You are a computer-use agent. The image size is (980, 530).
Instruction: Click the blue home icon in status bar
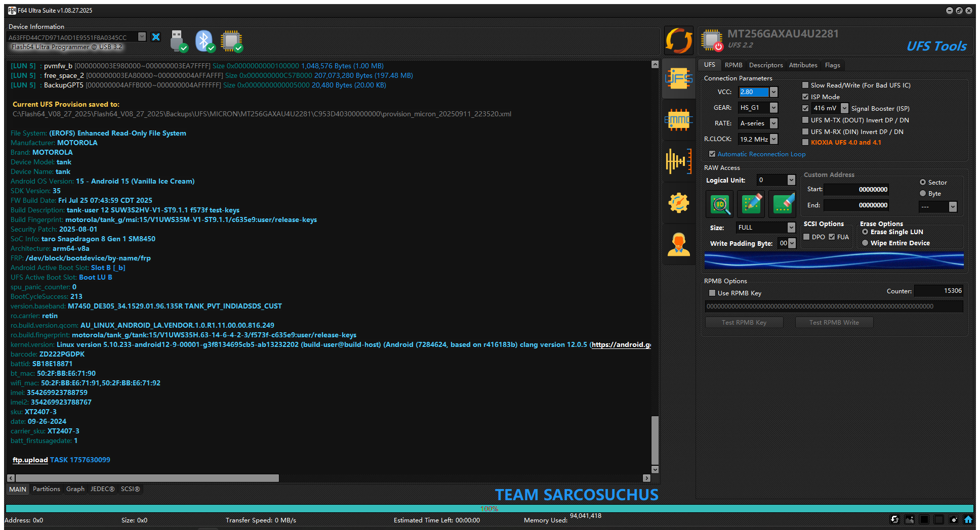pyautogui.click(x=968, y=519)
